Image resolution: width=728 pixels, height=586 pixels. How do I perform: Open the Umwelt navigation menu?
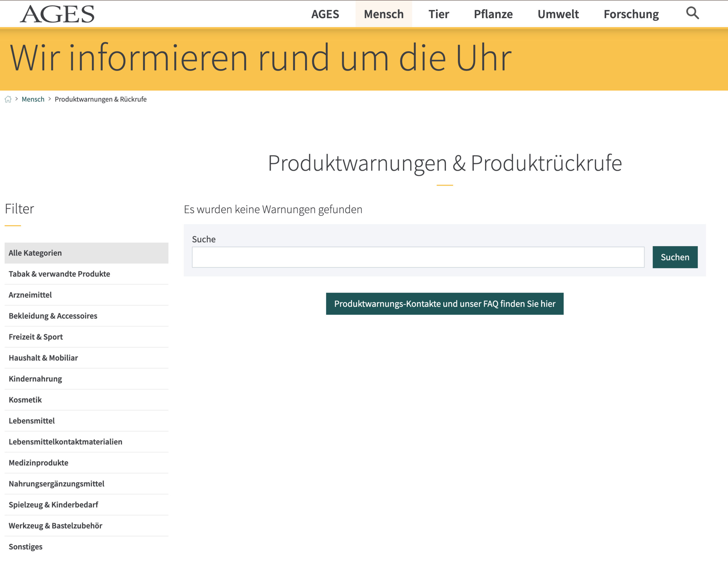click(558, 14)
